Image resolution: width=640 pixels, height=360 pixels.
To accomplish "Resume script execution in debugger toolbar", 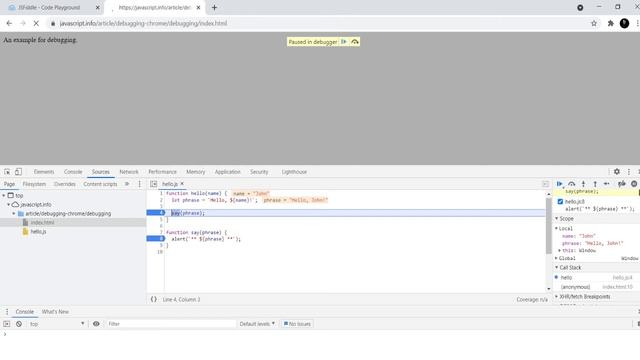I will coord(560,184).
